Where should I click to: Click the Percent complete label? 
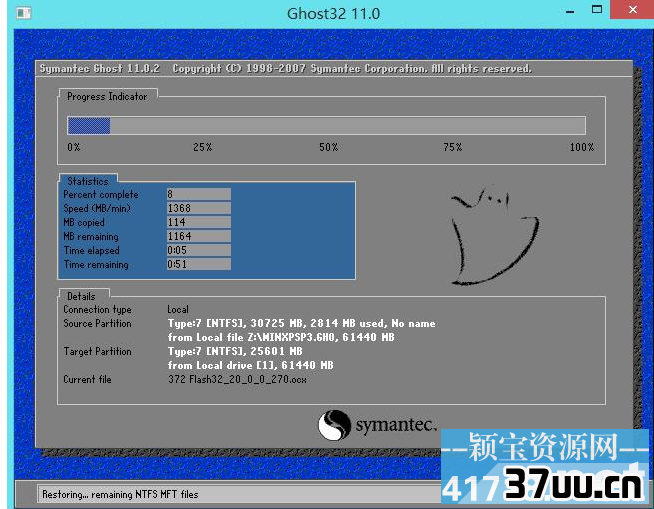[101, 194]
